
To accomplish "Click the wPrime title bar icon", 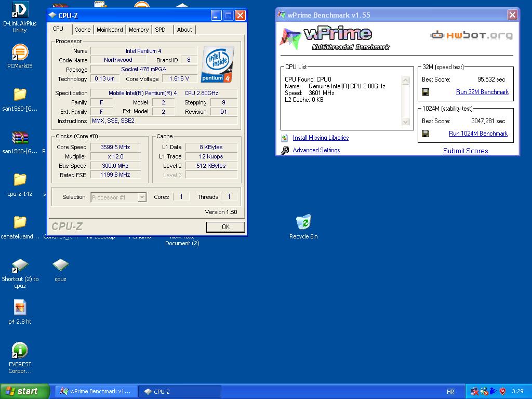I will 281,15.
